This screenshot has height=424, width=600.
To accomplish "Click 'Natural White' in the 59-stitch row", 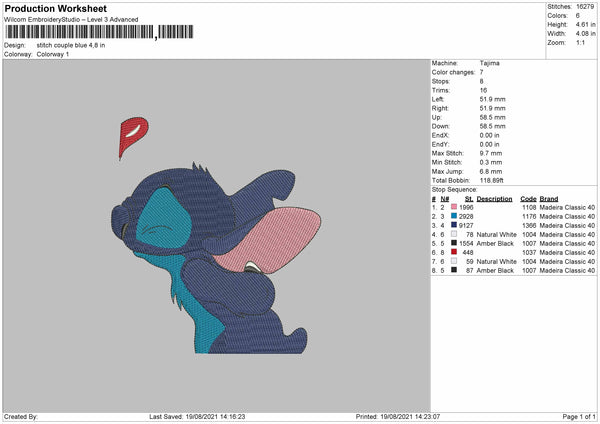I will 496,262.
